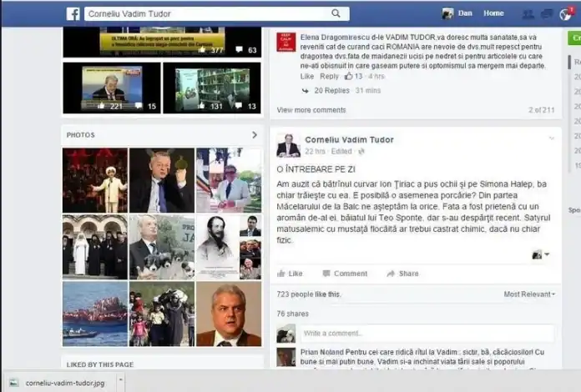Open the downloaded corneliu-vadim-tudor.jpg file menu arrow
The width and height of the screenshot is (581, 392).
(x=119, y=382)
